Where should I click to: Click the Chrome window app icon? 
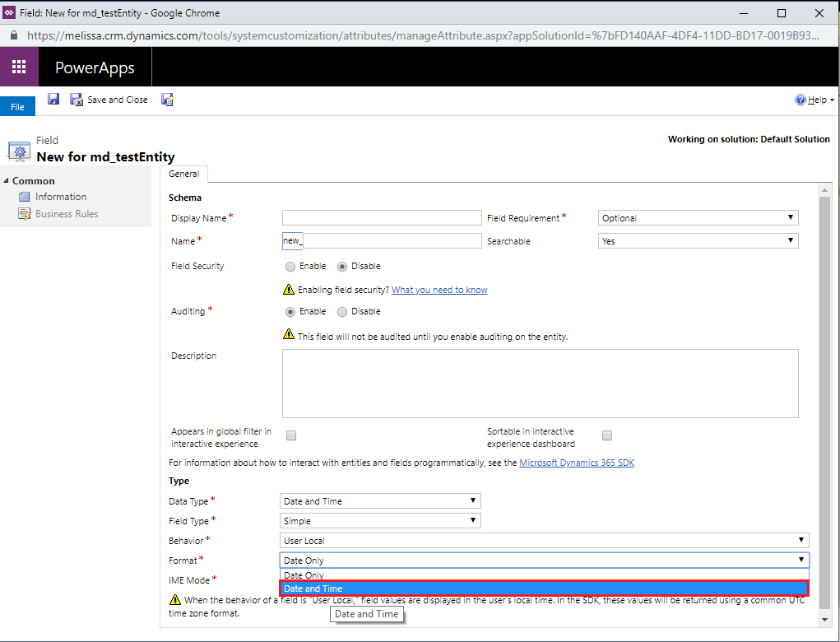point(9,12)
